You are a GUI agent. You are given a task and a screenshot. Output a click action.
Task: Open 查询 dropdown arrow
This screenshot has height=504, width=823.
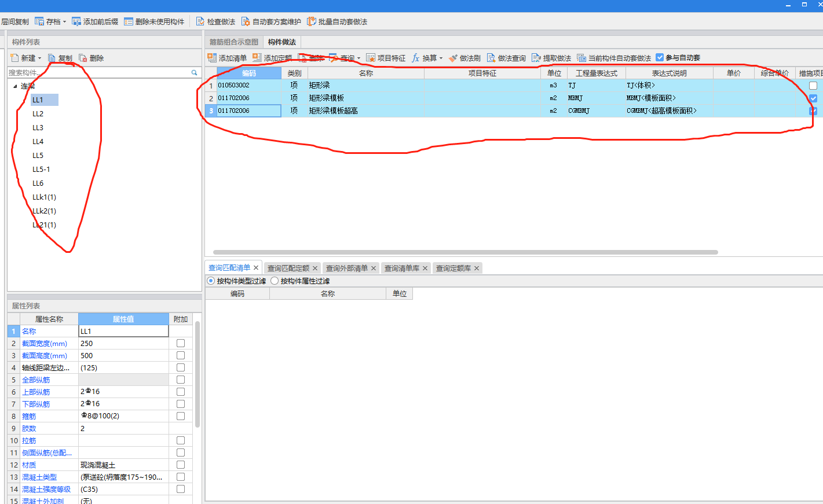(359, 58)
